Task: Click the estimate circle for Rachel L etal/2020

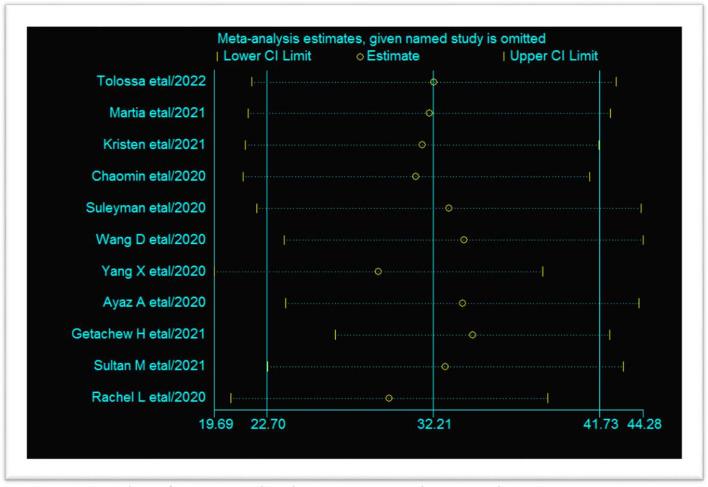Action: coord(389,398)
